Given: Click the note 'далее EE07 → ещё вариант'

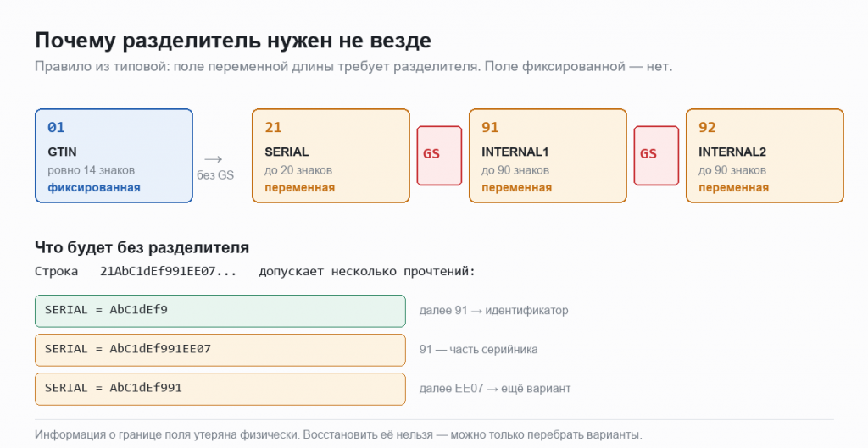Looking at the screenshot, I should point(495,389).
